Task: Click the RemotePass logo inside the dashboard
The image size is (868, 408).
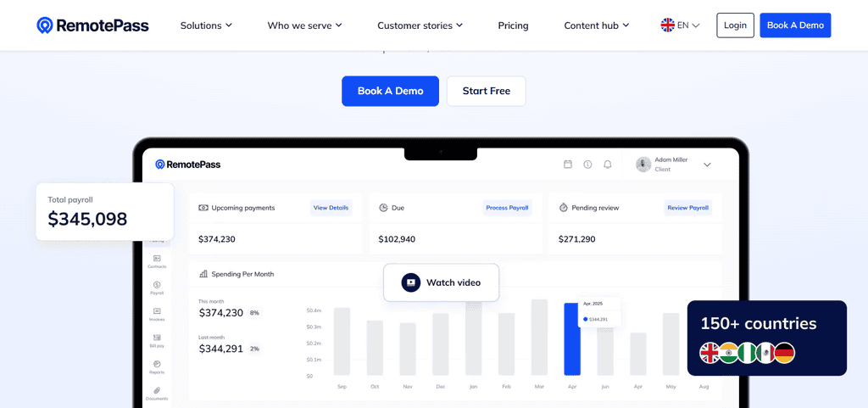Action: (187, 165)
